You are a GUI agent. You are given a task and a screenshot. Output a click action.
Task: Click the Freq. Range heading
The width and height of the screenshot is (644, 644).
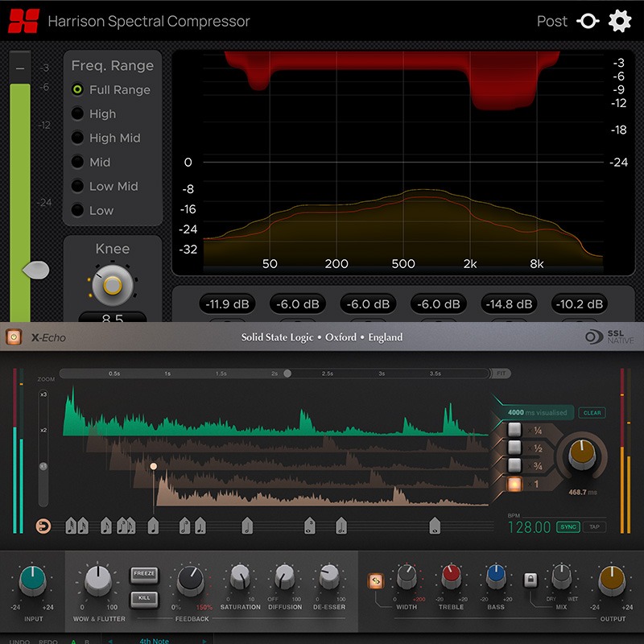[x=113, y=65]
